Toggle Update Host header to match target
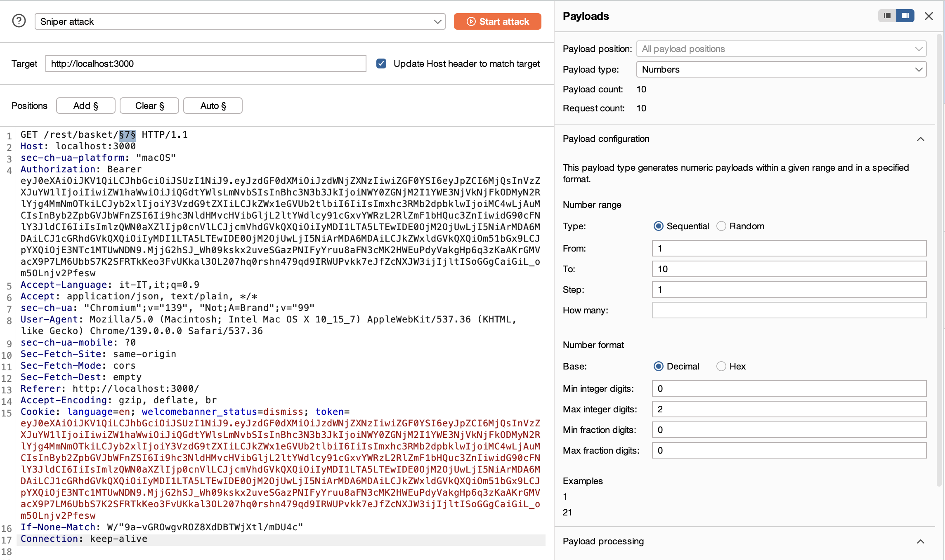Image resolution: width=945 pixels, height=560 pixels. pos(381,64)
